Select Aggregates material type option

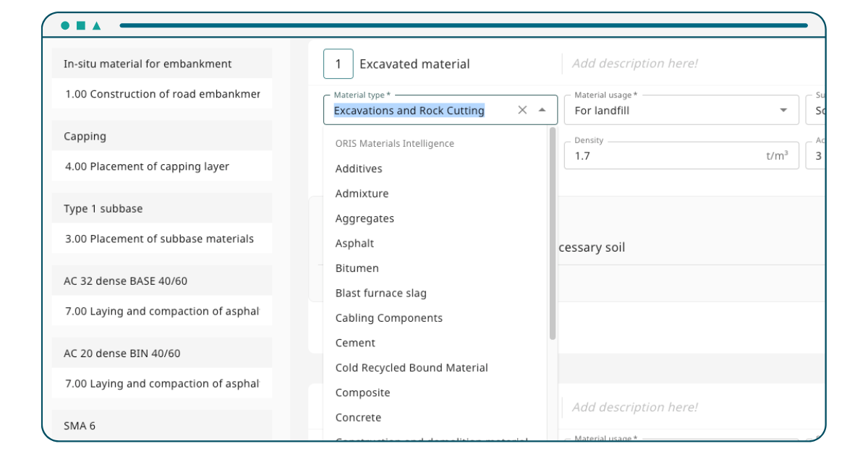click(x=365, y=218)
